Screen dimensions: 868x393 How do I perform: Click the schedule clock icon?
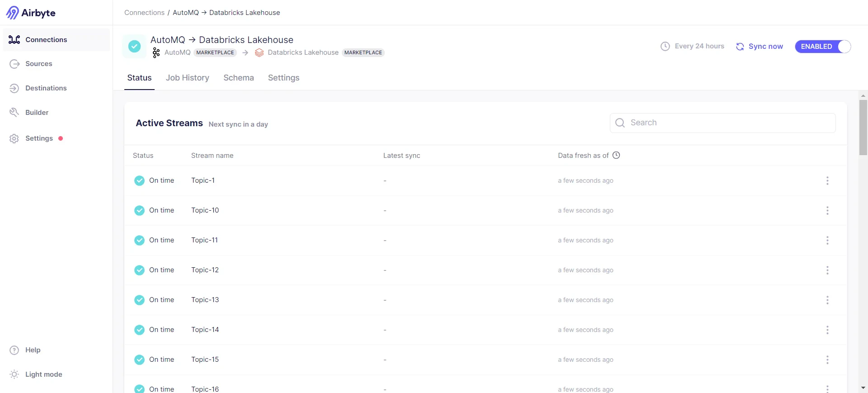[x=665, y=46]
